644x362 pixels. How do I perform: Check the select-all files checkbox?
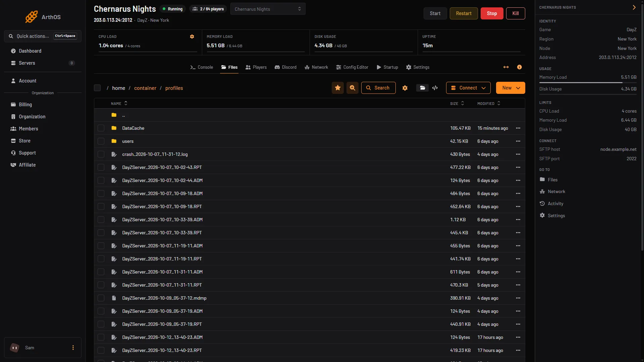[x=97, y=88]
